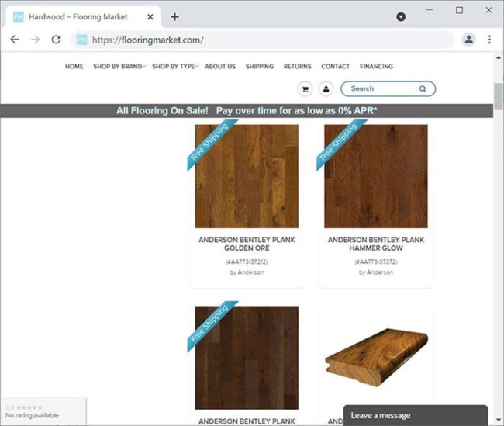The image size is (504, 426).
Task: Open Golden Ore product image
Action: point(247,176)
